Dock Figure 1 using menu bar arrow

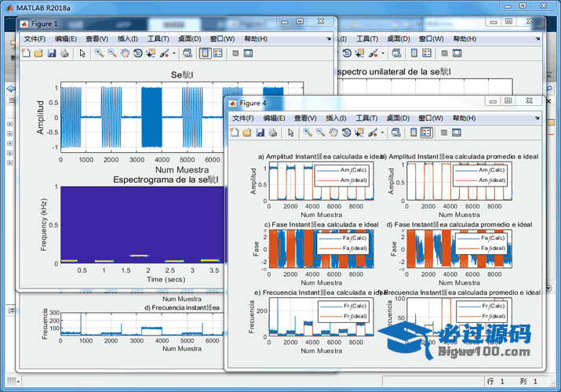click(x=329, y=39)
